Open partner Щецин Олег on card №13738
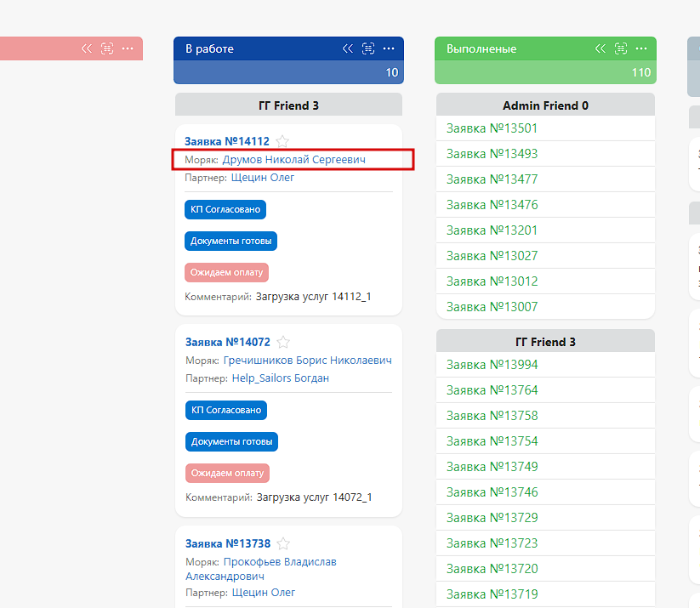The width and height of the screenshot is (700, 608). [x=264, y=593]
